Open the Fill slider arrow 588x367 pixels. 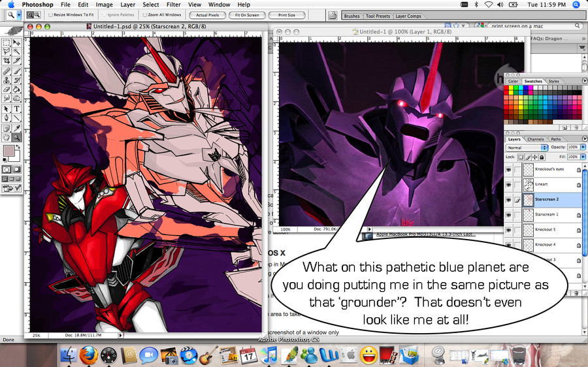pyautogui.click(x=583, y=157)
